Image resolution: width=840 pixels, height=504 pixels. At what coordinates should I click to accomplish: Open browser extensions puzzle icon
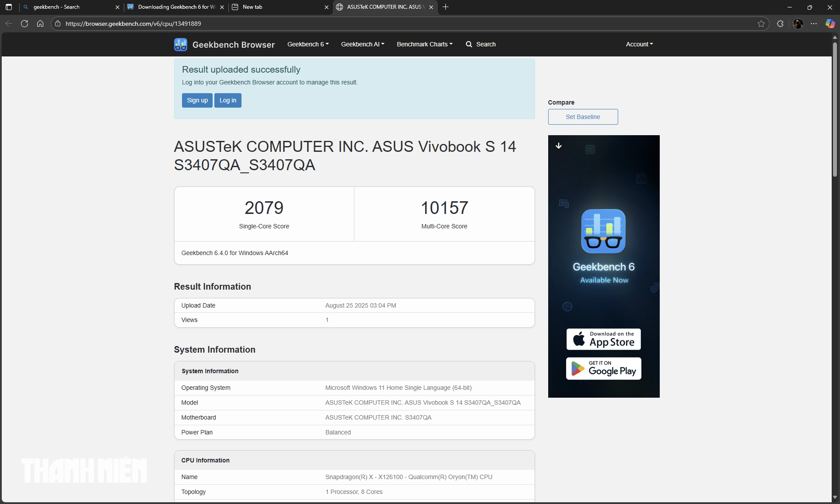point(780,24)
